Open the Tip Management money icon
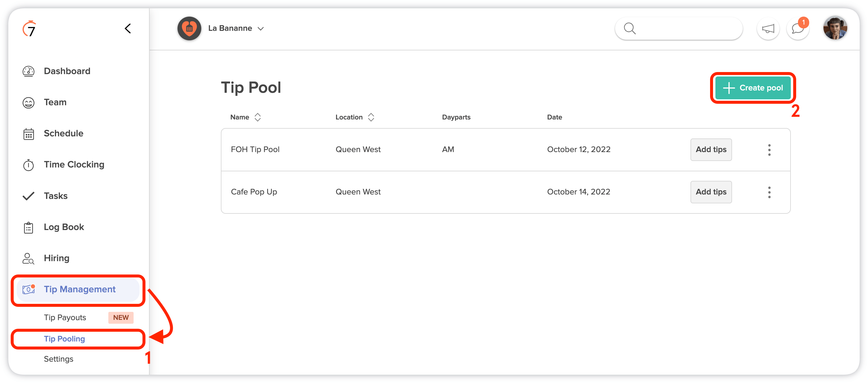Screen dimensions: 868x383 coord(29,289)
